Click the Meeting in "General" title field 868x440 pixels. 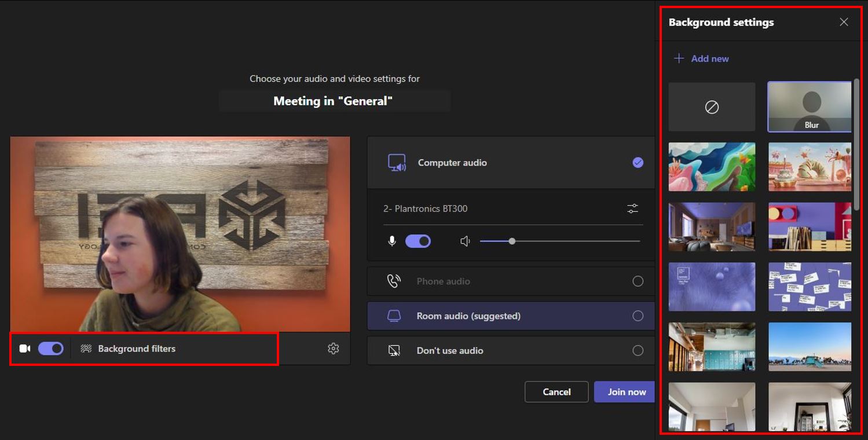tap(335, 101)
